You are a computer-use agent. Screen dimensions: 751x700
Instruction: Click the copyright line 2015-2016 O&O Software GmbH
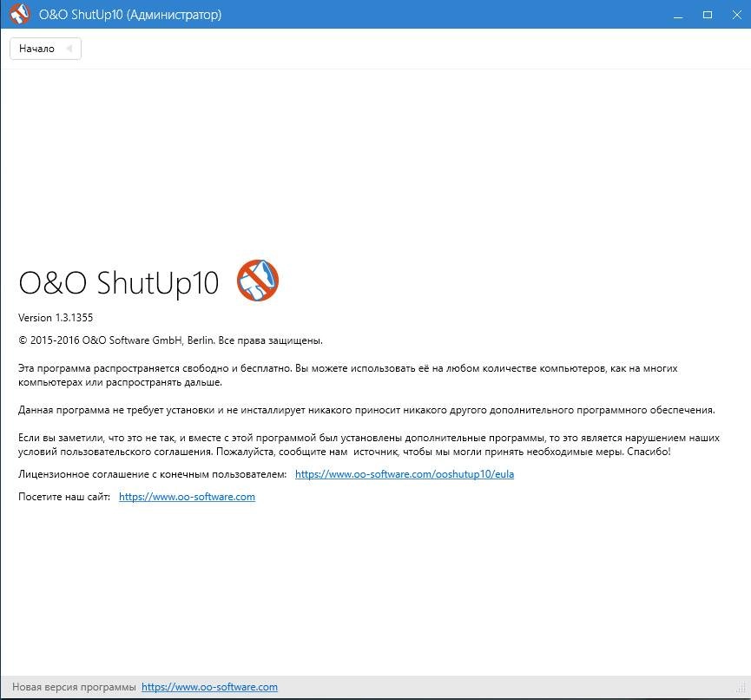[x=170, y=340]
